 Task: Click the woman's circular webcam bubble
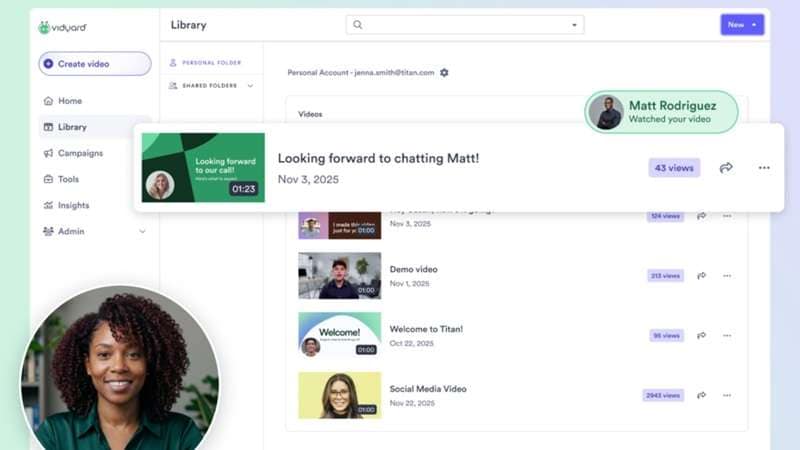click(x=120, y=368)
